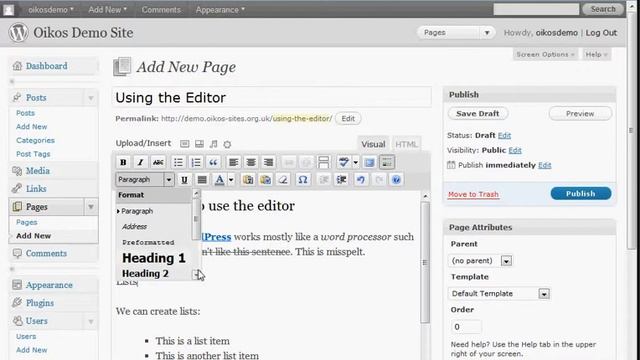Insert an unordered bullet list
640x360 pixels.
pyautogui.click(x=178, y=162)
